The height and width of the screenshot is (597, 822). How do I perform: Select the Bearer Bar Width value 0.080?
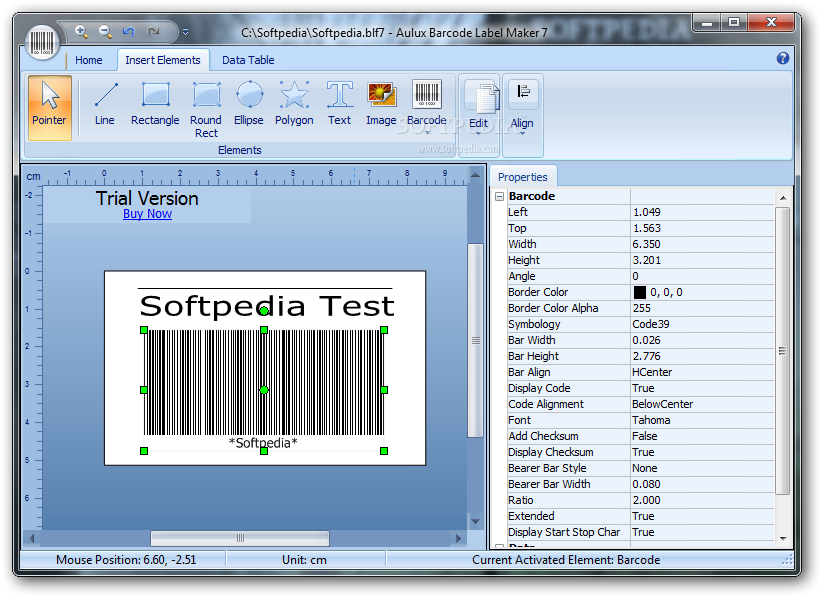coord(702,484)
